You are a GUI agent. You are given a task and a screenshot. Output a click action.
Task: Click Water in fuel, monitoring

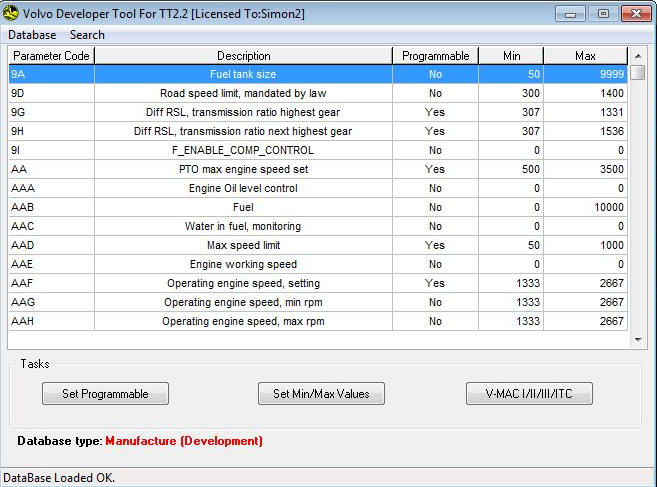coord(243,226)
